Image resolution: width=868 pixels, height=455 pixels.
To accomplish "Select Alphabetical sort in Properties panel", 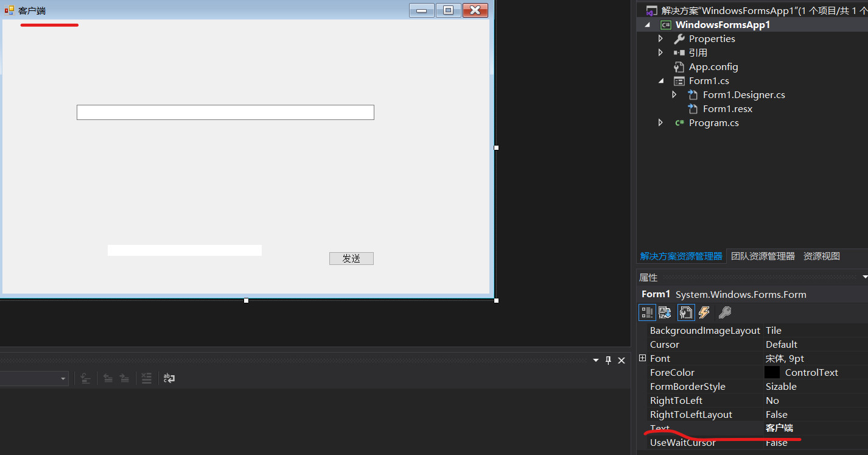I will [665, 312].
